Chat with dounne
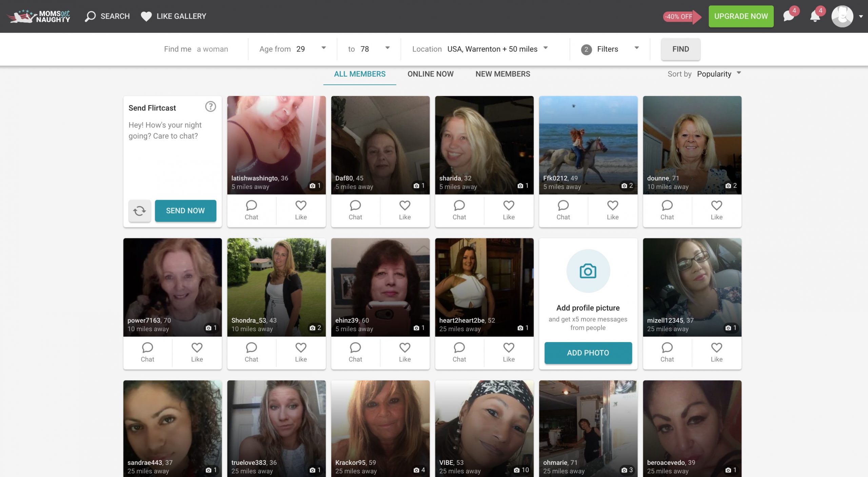868x477 pixels. pyautogui.click(x=667, y=210)
